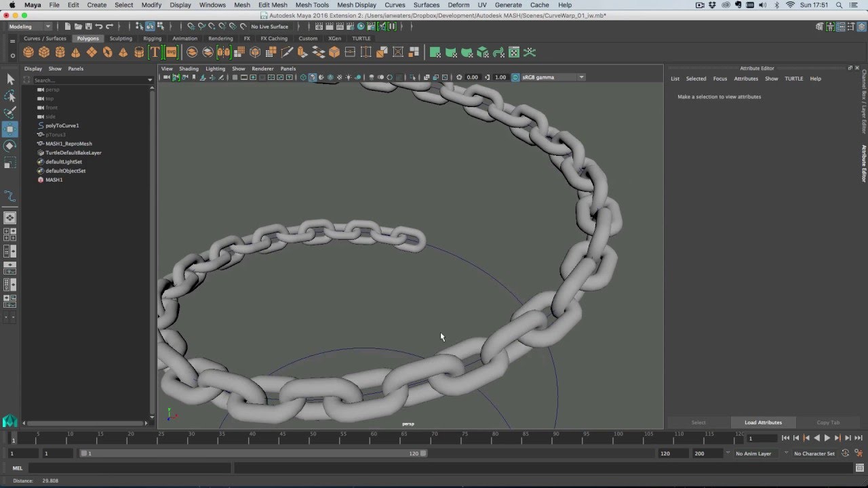The height and width of the screenshot is (488, 868).
Task: Click the time range slider bar
Action: pyautogui.click(x=252, y=453)
